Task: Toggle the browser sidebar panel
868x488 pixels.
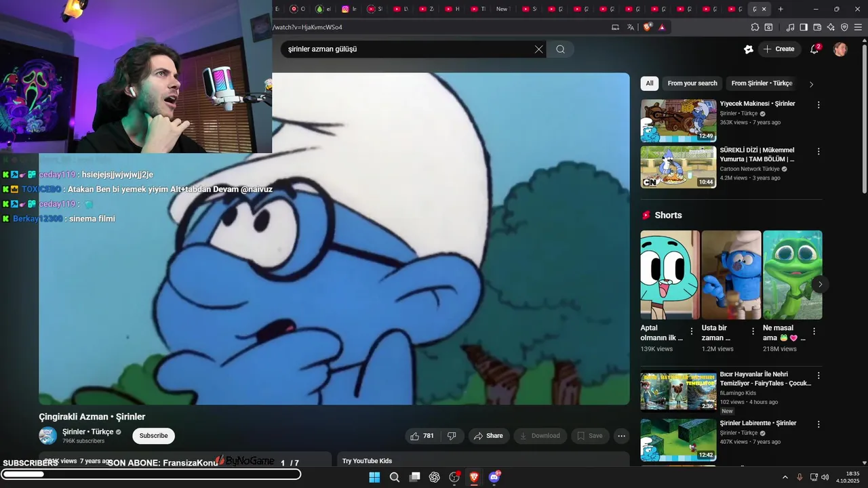Action: coord(804,27)
